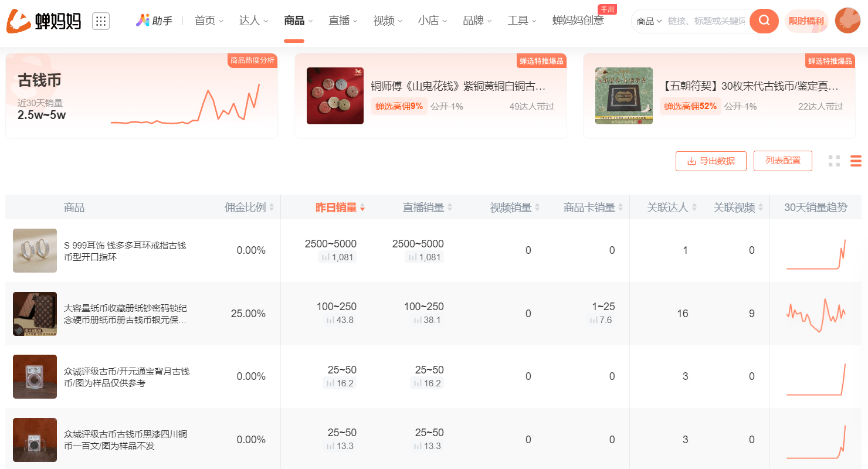This screenshot has height=469, width=868.
Task: Click the search magnifier icon
Action: (764, 21)
